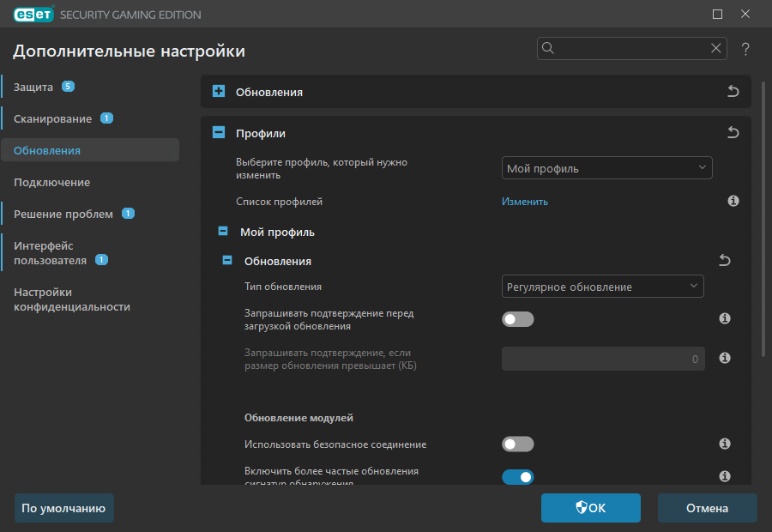Collapse the Обновления subsection under Мой профиль
772x532 pixels.
click(227, 260)
